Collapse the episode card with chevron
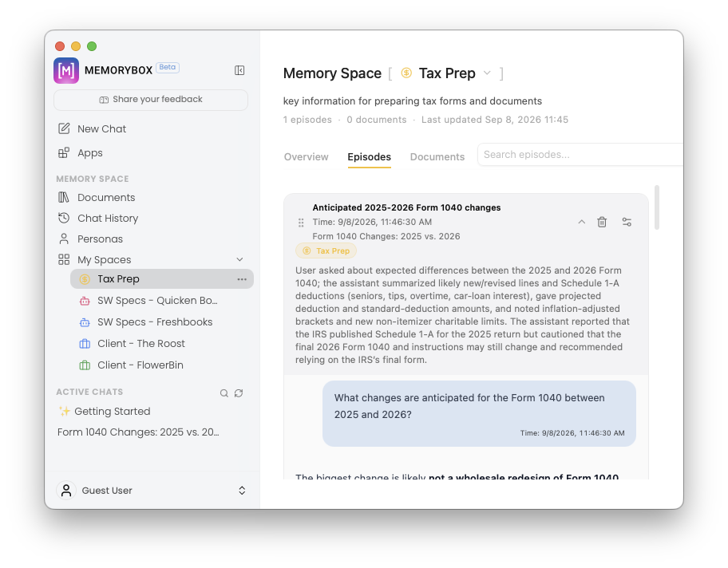The height and width of the screenshot is (568, 728). [581, 223]
